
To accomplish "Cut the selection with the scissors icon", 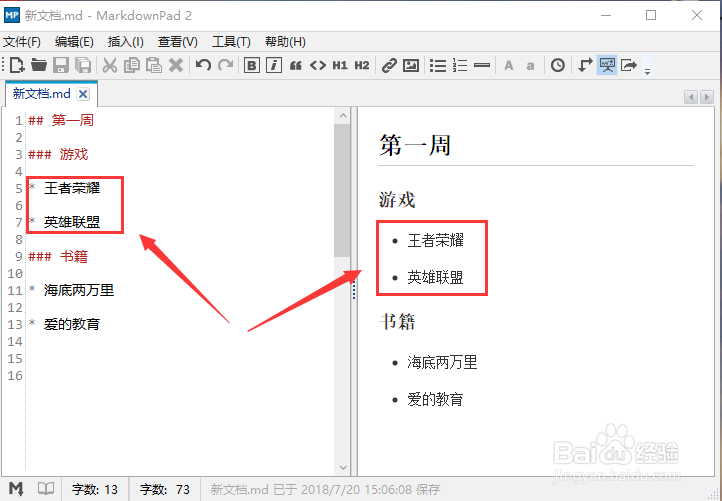I will [110, 65].
